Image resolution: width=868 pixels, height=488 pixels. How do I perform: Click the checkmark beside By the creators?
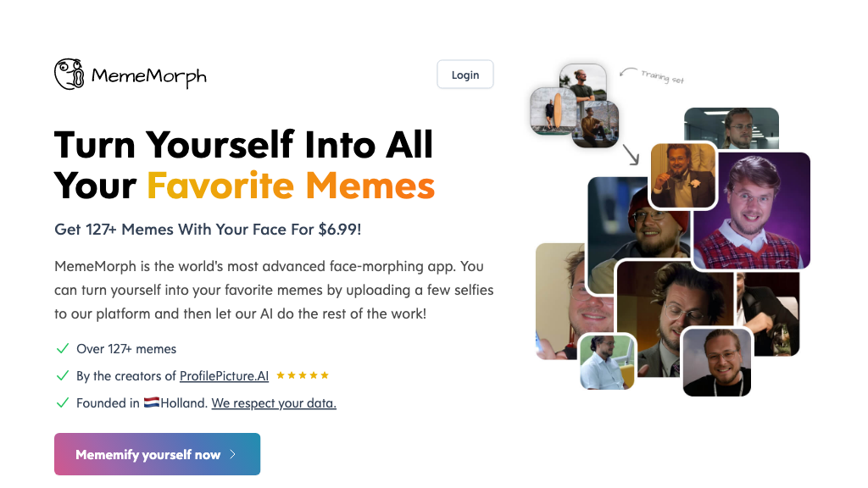click(x=62, y=375)
